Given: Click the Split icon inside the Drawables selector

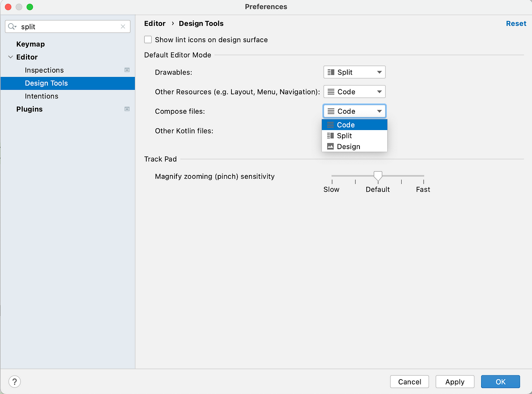Looking at the screenshot, I should pyautogui.click(x=331, y=72).
